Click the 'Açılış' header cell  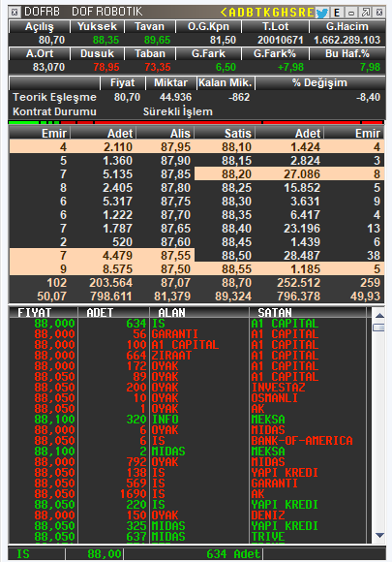coord(40,26)
